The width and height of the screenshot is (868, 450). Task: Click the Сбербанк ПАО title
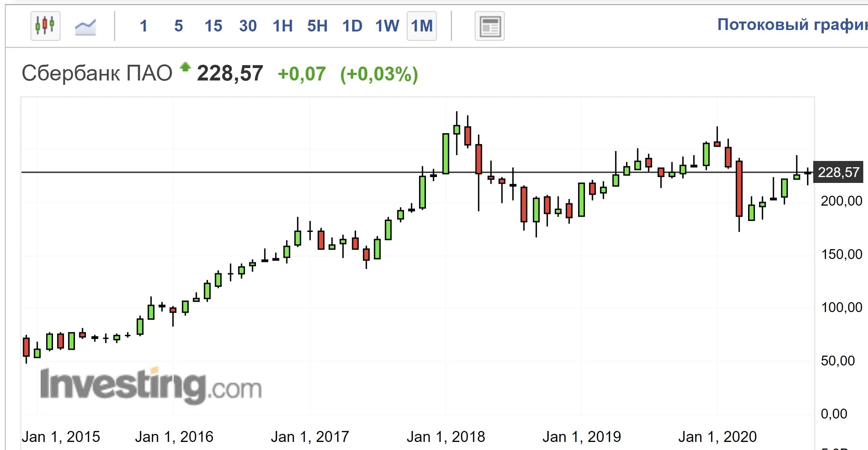[97, 73]
